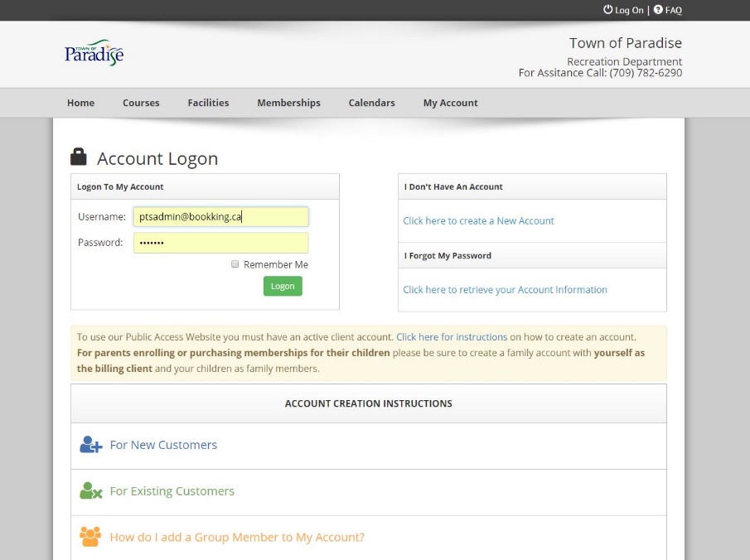Expand the For New Customers section

tap(163, 445)
